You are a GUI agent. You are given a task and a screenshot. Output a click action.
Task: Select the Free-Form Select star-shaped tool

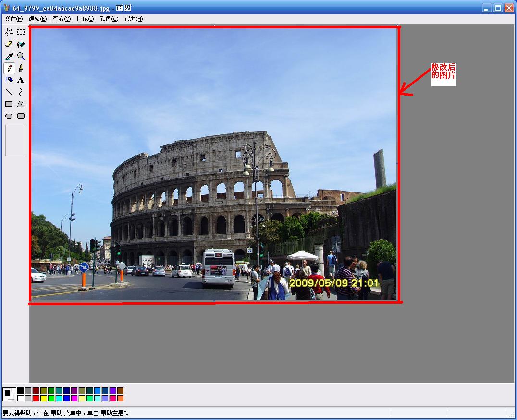[x=9, y=32]
